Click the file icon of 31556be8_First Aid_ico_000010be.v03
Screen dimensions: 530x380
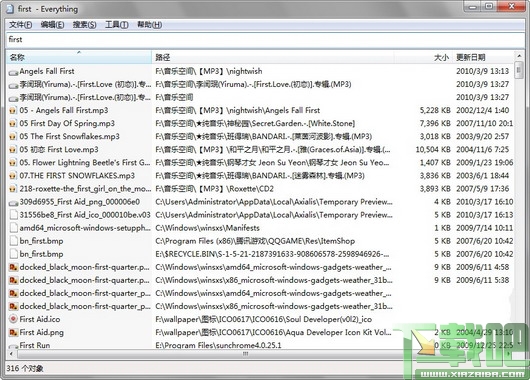tap(14, 215)
